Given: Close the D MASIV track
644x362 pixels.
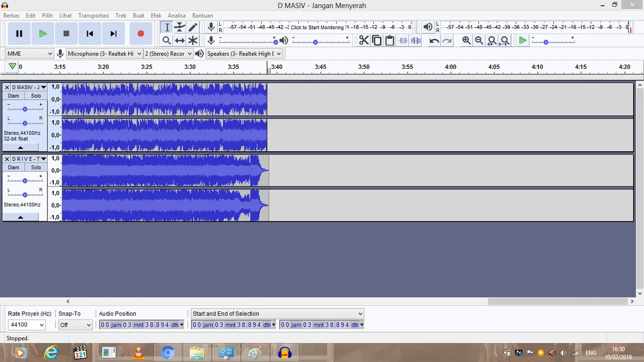Looking at the screenshot, I should 7,87.
